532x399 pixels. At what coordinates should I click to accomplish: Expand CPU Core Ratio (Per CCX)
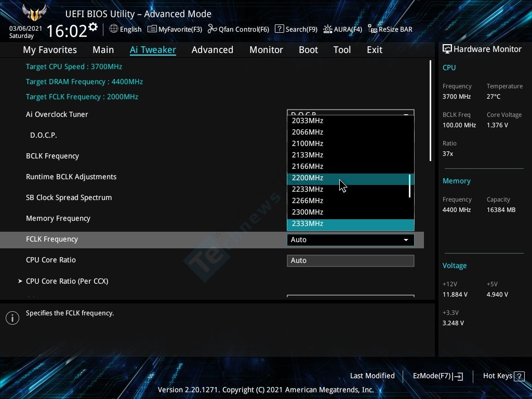point(67,281)
